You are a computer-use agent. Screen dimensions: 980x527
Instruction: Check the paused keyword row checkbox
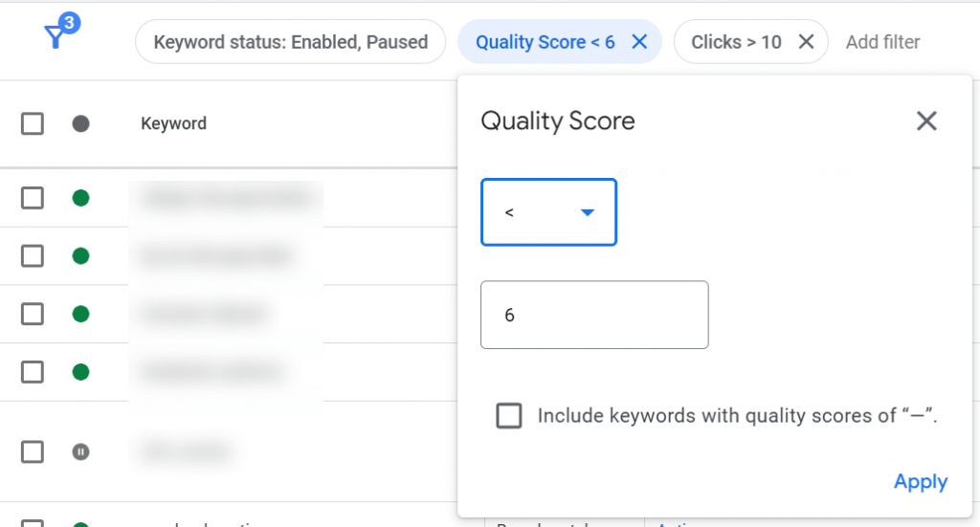[x=33, y=451]
